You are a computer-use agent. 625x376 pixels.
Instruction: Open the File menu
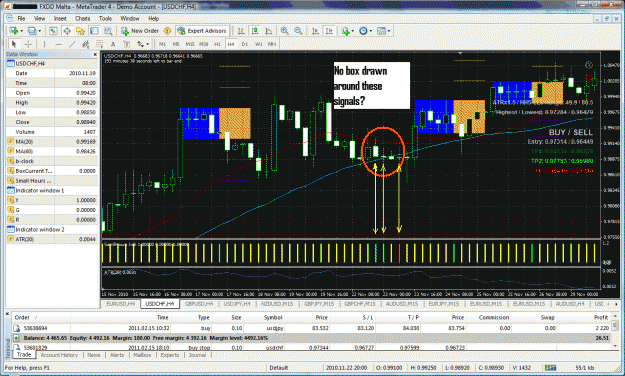pos(21,18)
